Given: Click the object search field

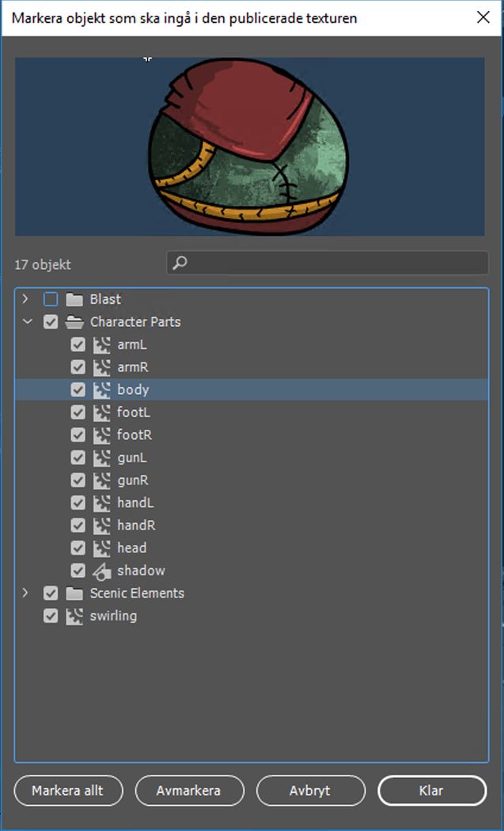Looking at the screenshot, I should (x=328, y=263).
